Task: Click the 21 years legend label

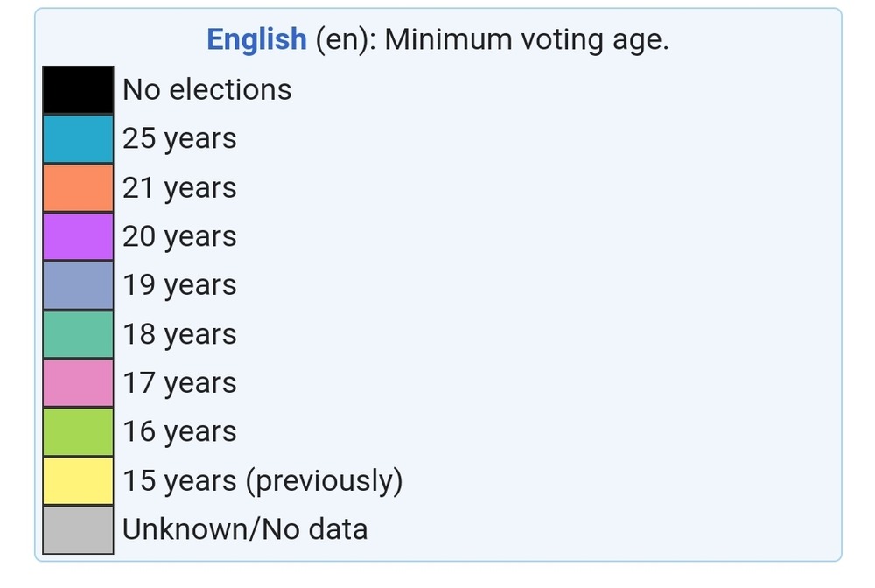Action: pyautogui.click(x=179, y=188)
